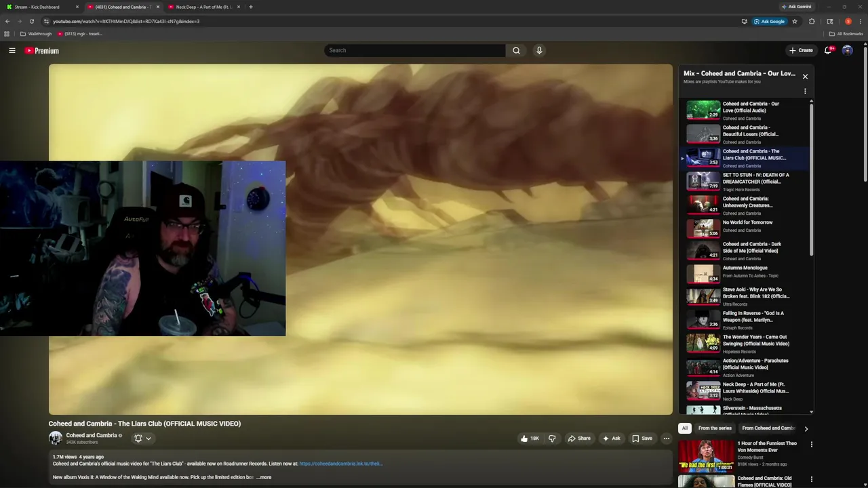Open a new browser tab
Viewport: 868px width, 488px height.
tap(251, 7)
